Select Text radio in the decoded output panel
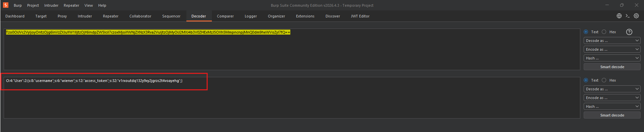Image resolution: width=644 pixels, height=132 pixels. point(586,80)
